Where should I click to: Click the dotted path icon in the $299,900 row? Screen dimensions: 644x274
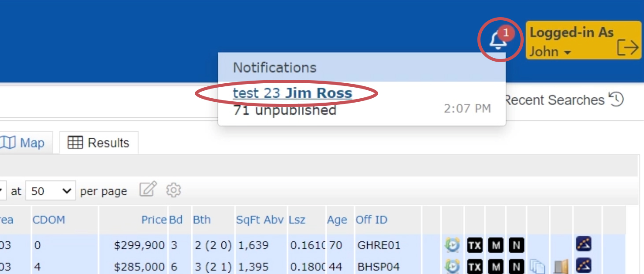pos(584,244)
